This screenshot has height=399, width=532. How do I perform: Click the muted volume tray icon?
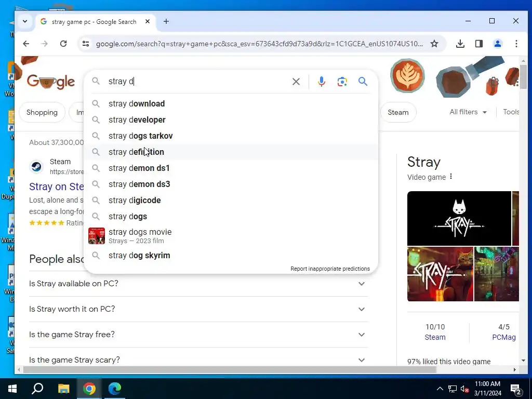[x=464, y=389]
